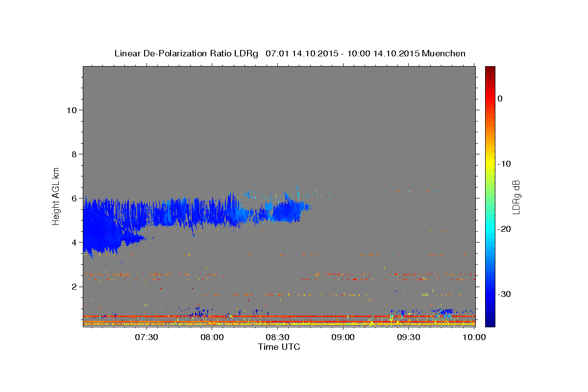Image resolution: width=588 pixels, height=392 pixels.
Task: Click the dark blue bottom of colorbar
Action: pos(490,321)
